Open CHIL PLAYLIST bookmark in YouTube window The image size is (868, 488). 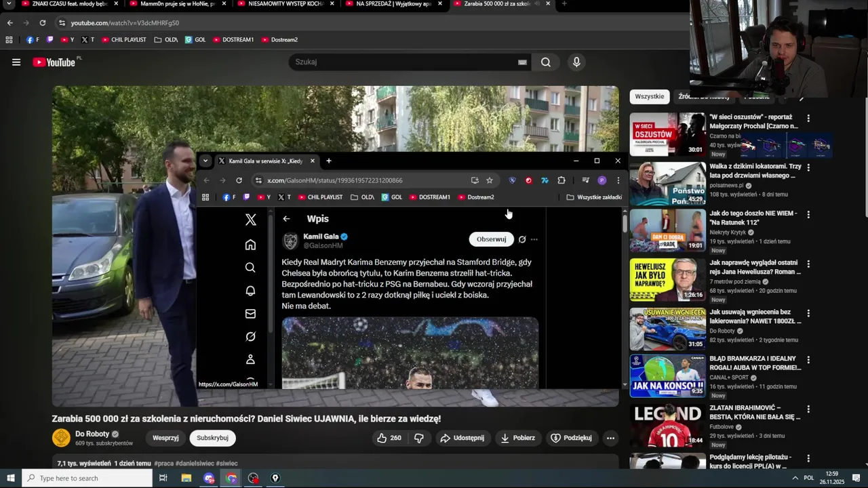pos(124,40)
